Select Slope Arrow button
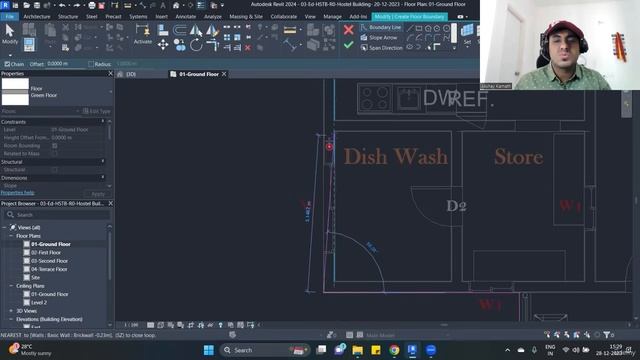This screenshot has height=360, width=640. point(379,38)
